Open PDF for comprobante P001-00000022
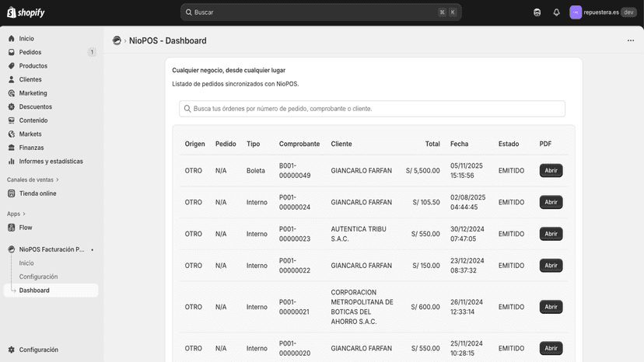Screen dimensions: 644x362 tap(551, 265)
